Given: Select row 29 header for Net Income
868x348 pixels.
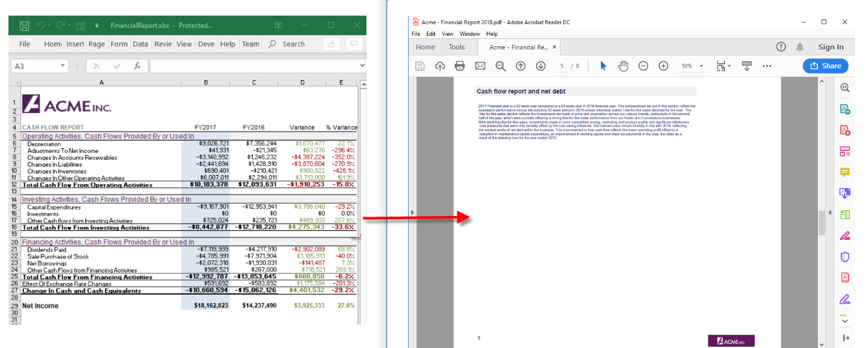Looking at the screenshot, I should pyautogui.click(x=14, y=306).
